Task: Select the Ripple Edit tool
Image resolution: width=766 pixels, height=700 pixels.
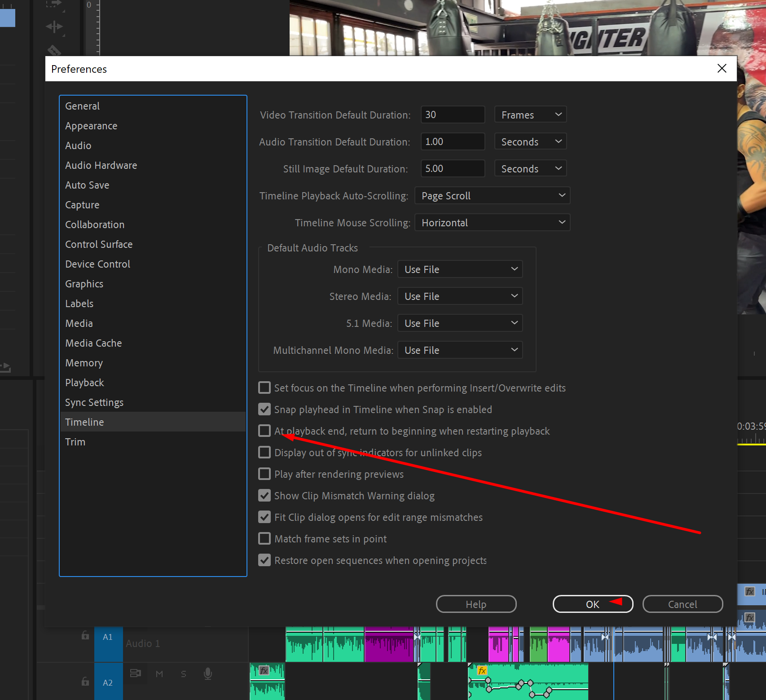Action: tap(54, 27)
